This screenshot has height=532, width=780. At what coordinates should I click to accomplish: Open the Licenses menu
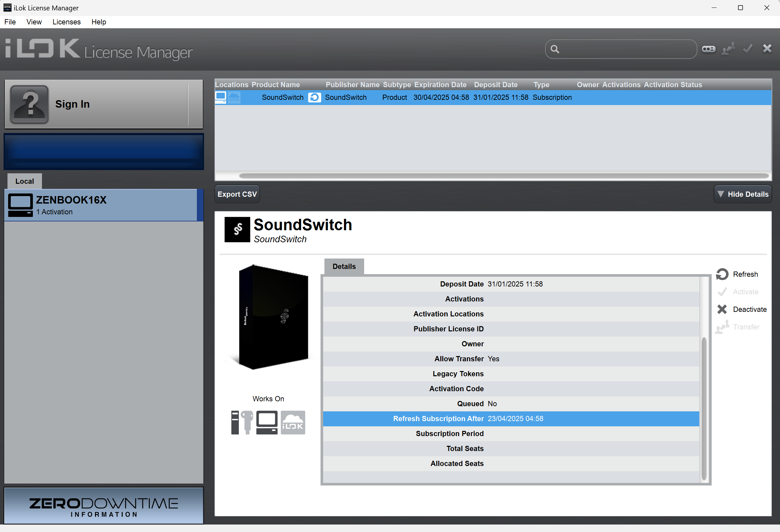[66, 22]
